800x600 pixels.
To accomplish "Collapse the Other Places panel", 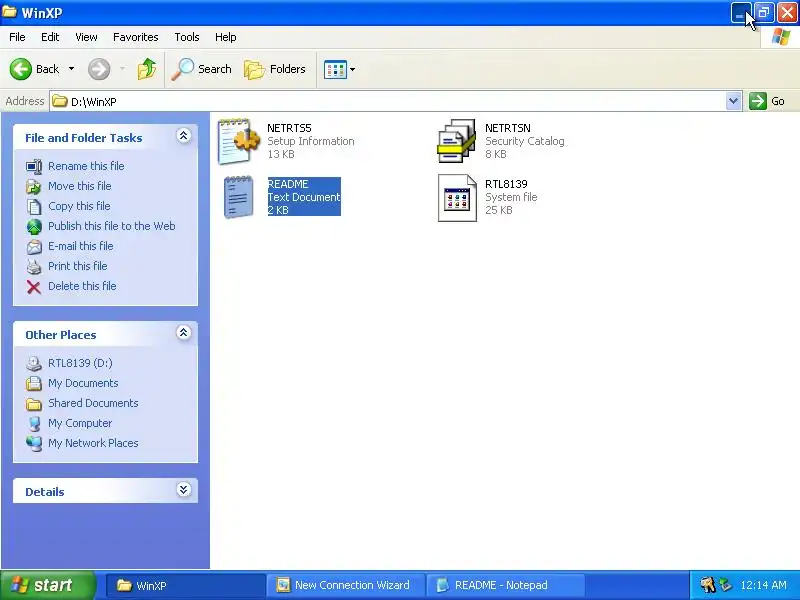I will [x=184, y=333].
